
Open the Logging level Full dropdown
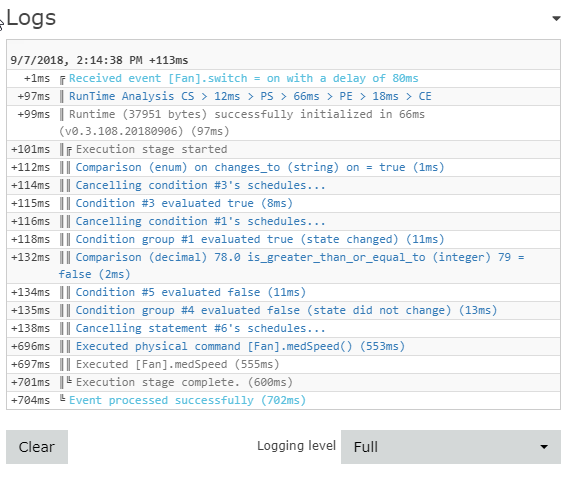pyautogui.click(x=450, y=447)
